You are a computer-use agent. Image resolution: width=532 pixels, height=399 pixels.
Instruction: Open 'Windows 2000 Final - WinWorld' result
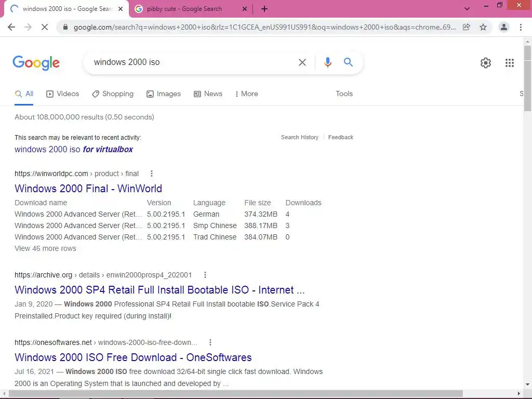[x=88, y=189]
